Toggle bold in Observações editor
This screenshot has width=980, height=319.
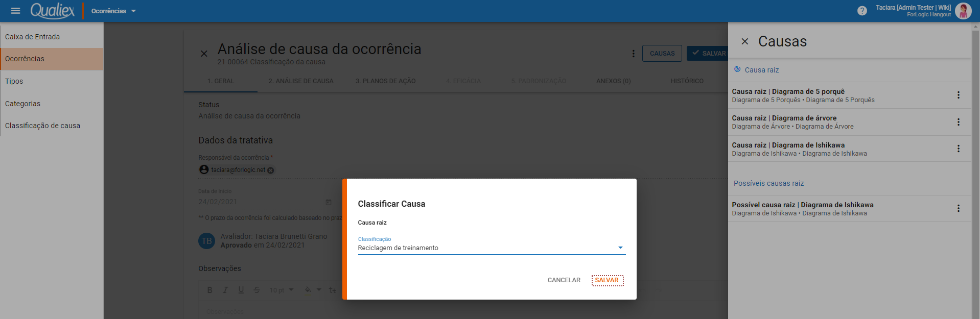pos(209,290)
